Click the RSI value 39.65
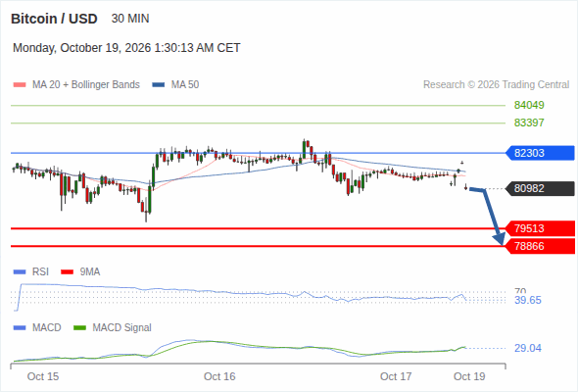This screenshot has width=578, height=392. pyautogui.click(x=528, y=300)
